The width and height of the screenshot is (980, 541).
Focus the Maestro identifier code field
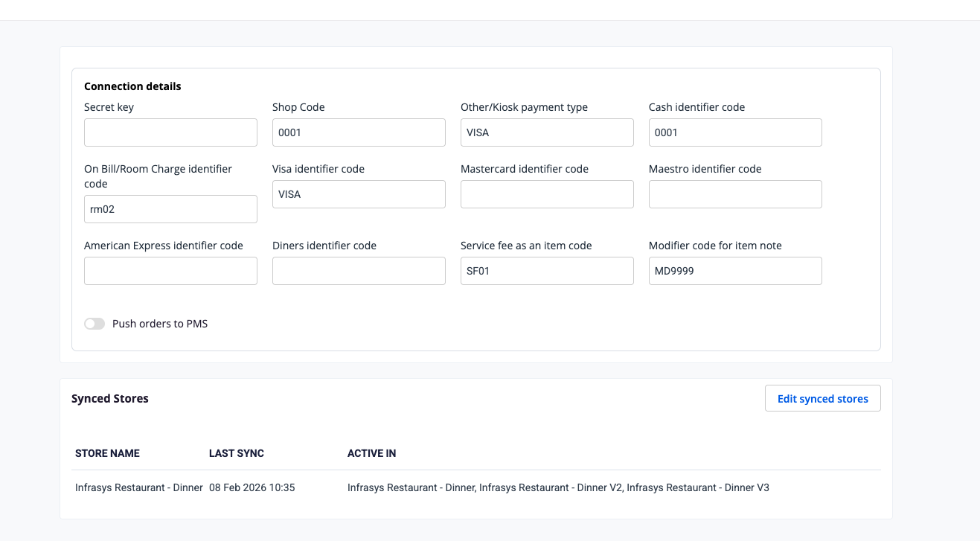click(x=735, y=194)
